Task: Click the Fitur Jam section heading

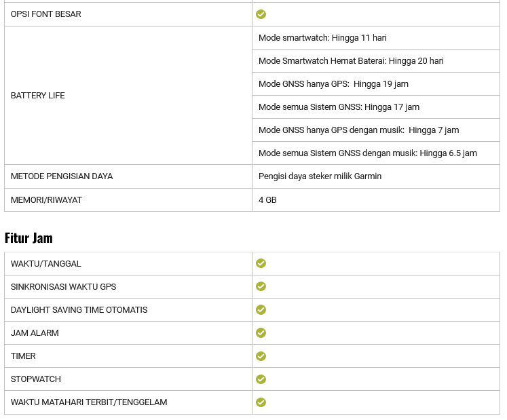Action: point(29,237)
